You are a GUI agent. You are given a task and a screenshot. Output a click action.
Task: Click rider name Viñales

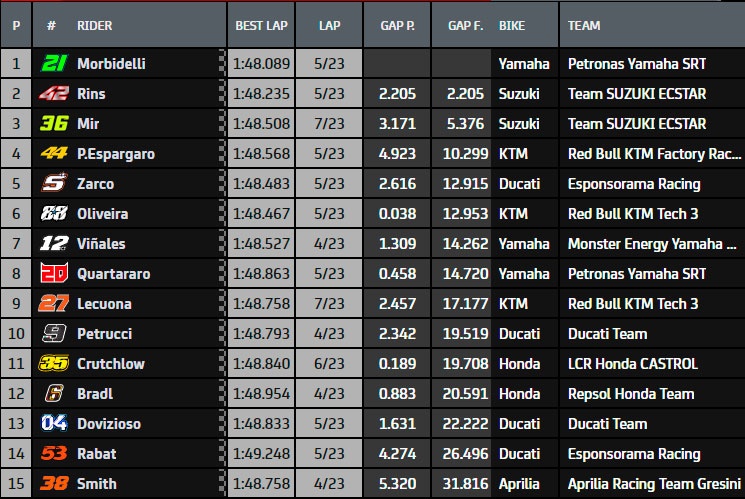tap(101, 243)
